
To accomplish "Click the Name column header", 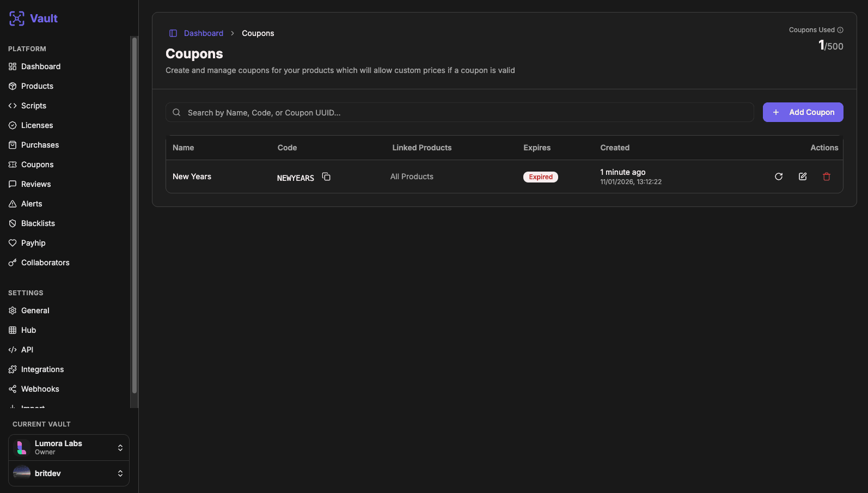I will point(184,148).
